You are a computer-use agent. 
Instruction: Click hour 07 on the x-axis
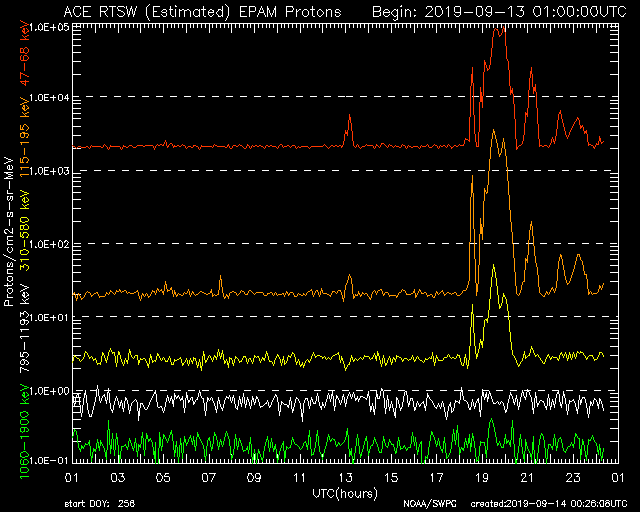point(209,479)
